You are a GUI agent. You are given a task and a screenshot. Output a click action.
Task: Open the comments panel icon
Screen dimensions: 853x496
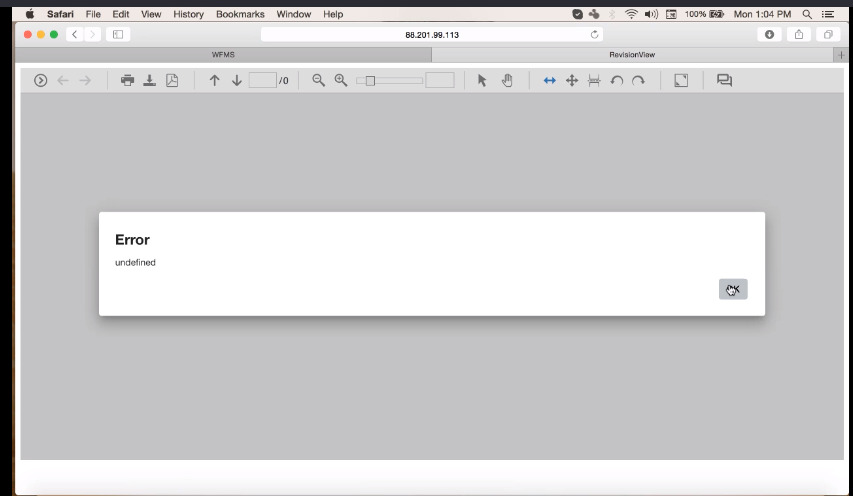point(725,80)
